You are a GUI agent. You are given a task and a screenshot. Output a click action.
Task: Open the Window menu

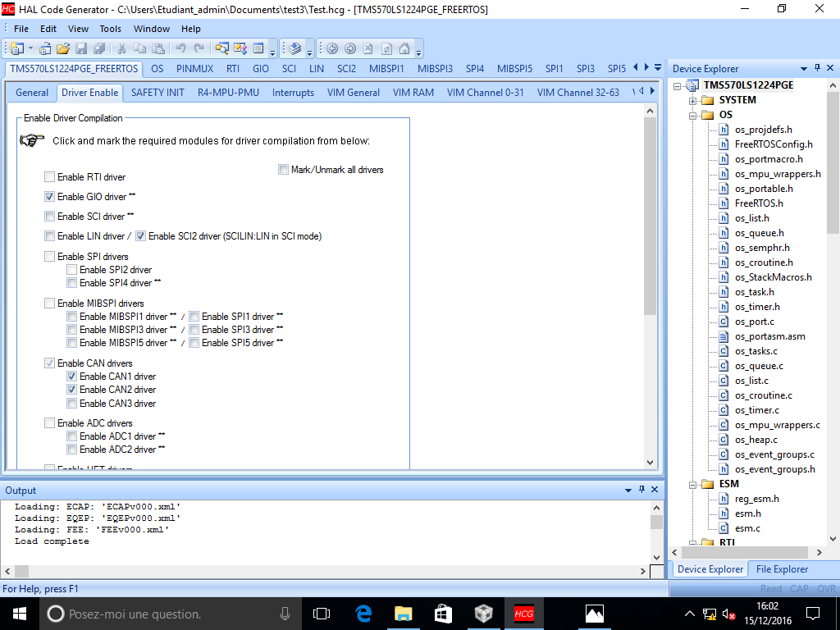coord(152,29)
